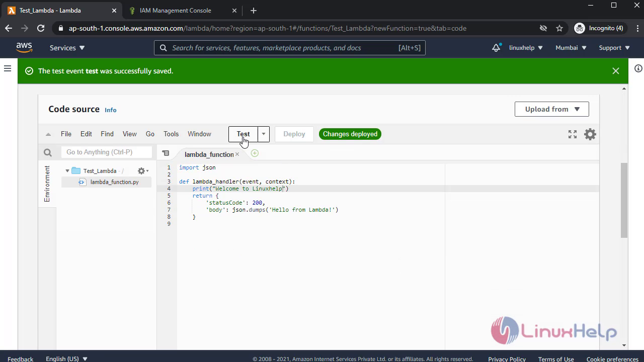Image resolution: width=644 pixels, height=362 pixels.
Task: Click the Go to Anything field
Action: (107, 152)
